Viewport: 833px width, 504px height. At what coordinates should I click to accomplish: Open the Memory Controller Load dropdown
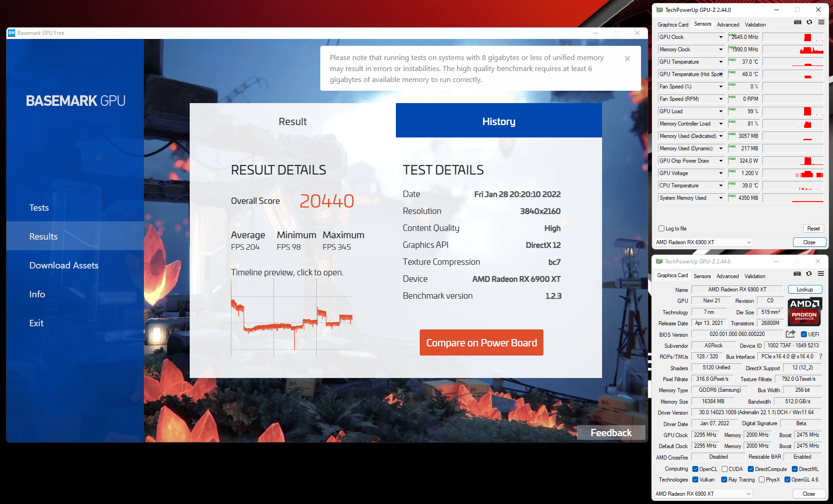click(x=721, y=124)
